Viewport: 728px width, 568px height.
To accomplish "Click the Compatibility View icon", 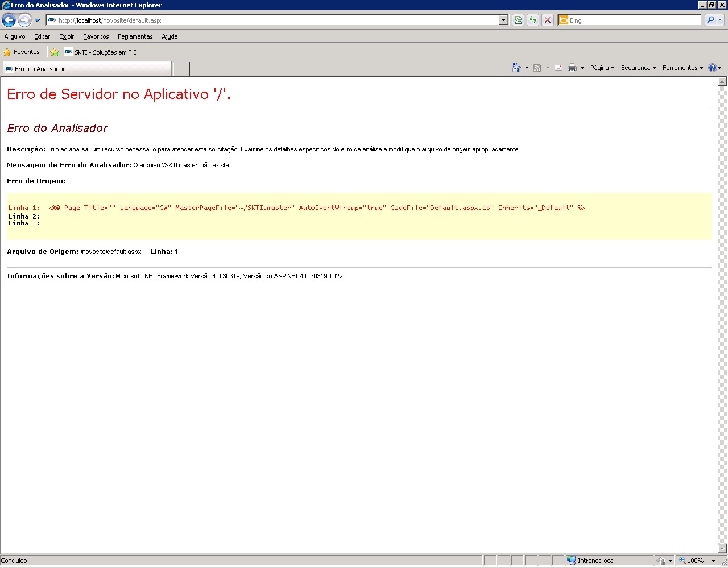I will 518,20.
